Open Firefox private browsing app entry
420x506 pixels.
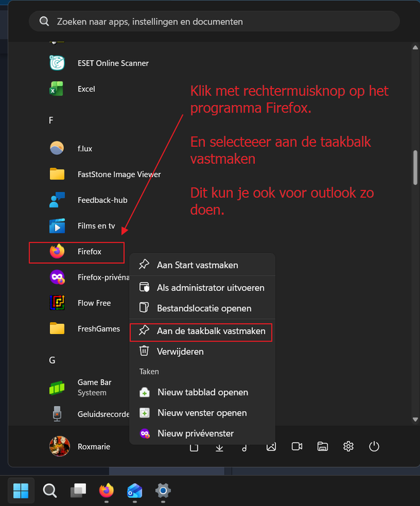coord(89,278)
